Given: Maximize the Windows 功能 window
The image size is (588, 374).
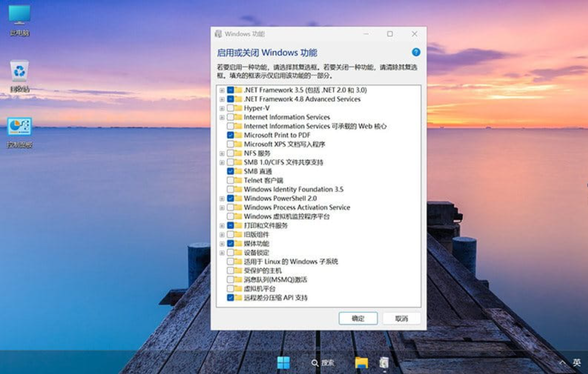Looking at the screenshot, I should (x=390, y=34).
